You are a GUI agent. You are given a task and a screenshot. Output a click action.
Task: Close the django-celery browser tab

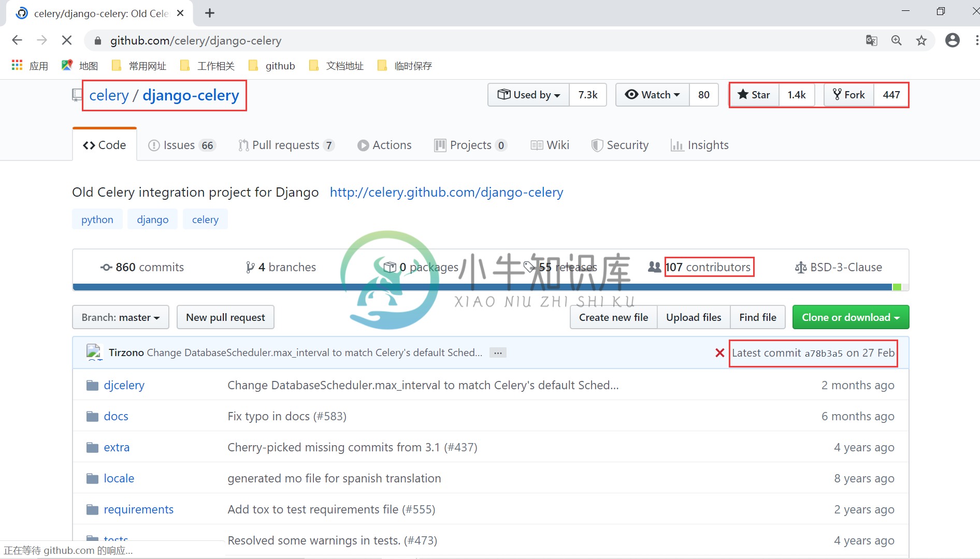180,13
